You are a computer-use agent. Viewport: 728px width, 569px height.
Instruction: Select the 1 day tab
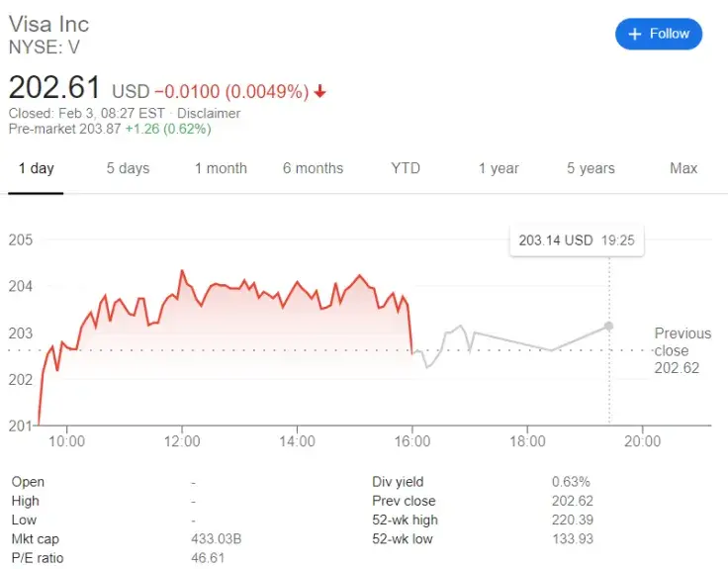[x=37, y=168]
